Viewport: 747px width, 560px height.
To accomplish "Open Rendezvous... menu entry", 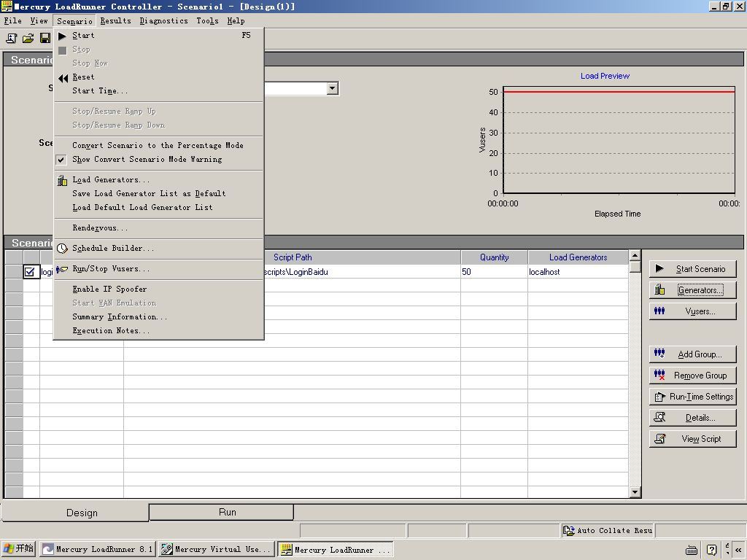I will pos(158,228).
